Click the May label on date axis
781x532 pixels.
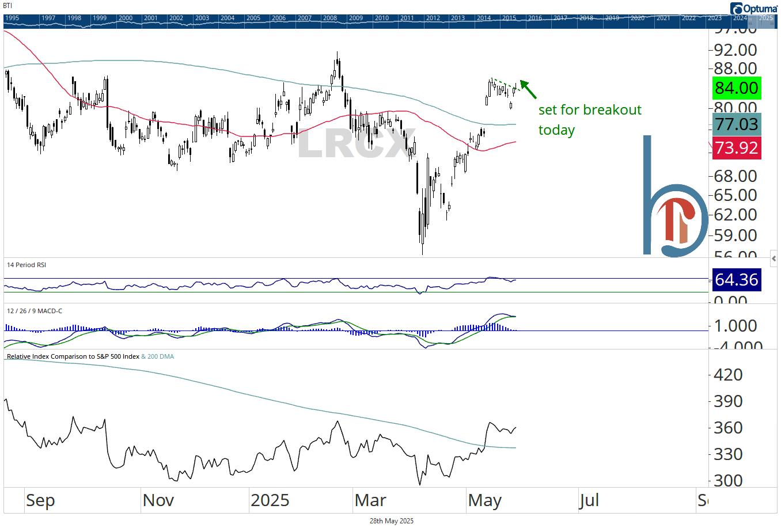485,501
